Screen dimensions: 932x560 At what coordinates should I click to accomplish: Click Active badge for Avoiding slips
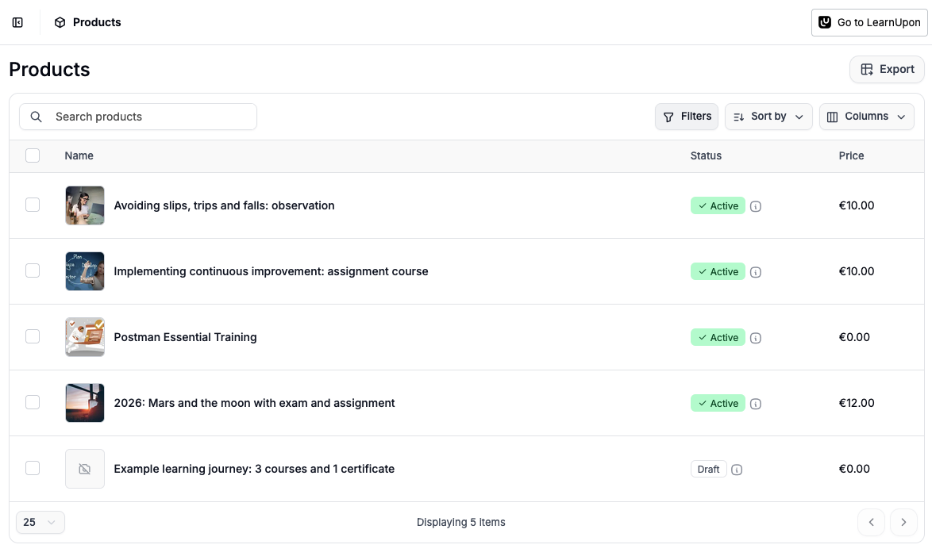(x=718, y=206)
